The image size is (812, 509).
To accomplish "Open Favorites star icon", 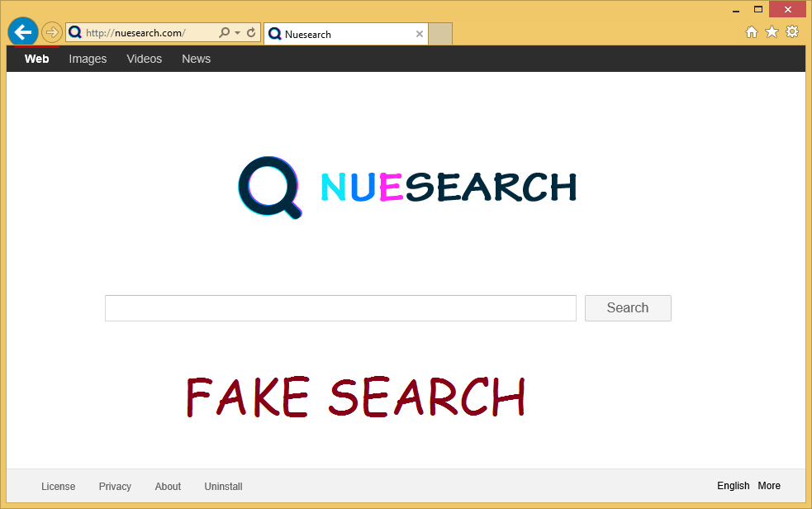I will click(772, 32).
